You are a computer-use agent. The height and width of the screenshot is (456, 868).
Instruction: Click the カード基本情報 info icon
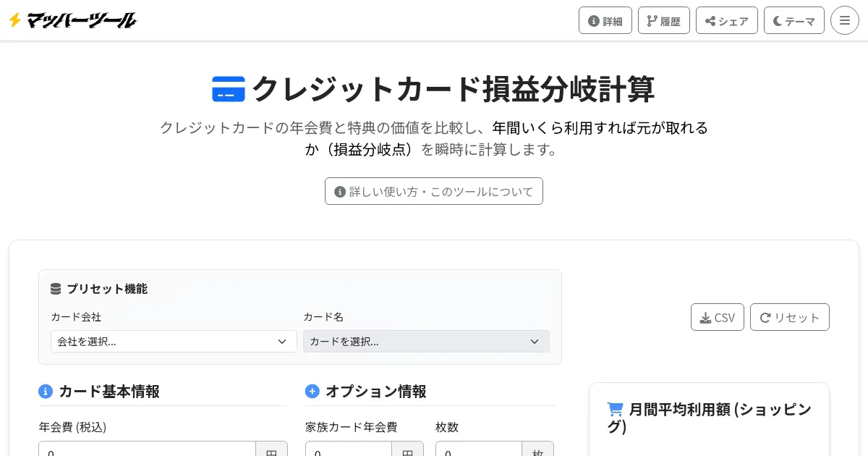[46, 392]
